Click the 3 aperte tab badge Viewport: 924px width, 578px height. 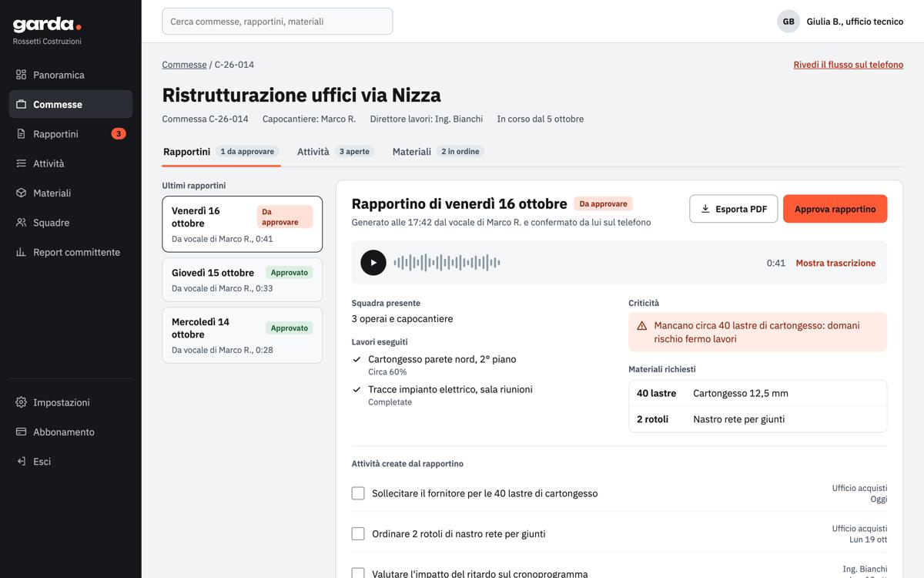[x=354, y=152]
